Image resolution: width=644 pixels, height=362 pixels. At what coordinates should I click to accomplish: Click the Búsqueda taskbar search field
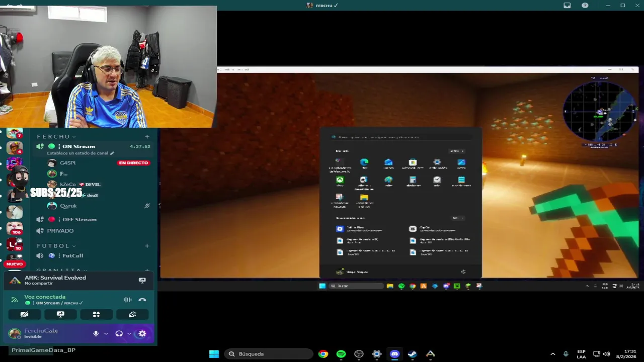click(268, 354)
